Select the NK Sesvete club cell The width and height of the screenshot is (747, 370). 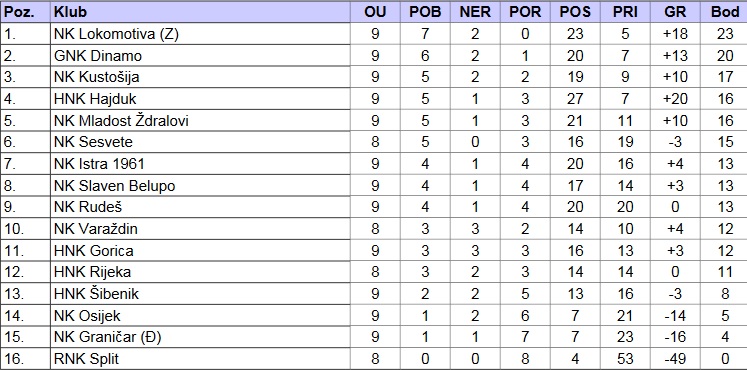pos(200,142)
